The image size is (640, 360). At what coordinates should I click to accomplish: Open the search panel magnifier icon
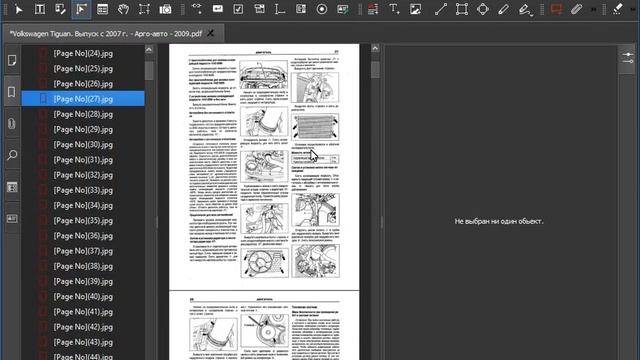pos(12,155)
